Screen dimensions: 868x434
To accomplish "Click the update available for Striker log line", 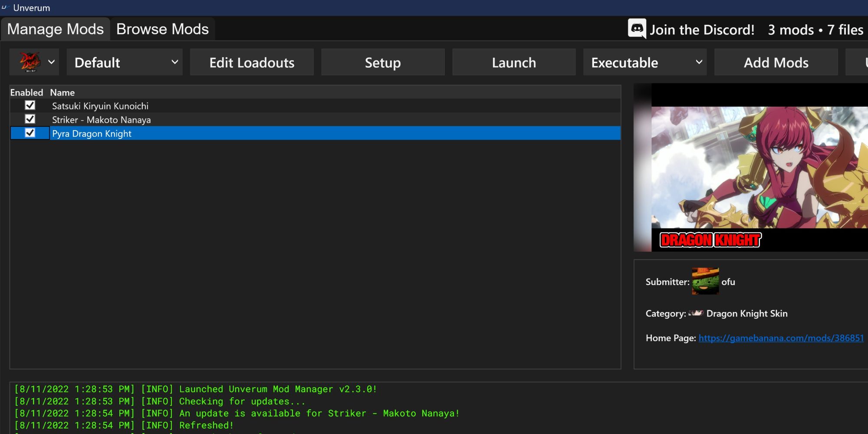I will click(237, 413).
